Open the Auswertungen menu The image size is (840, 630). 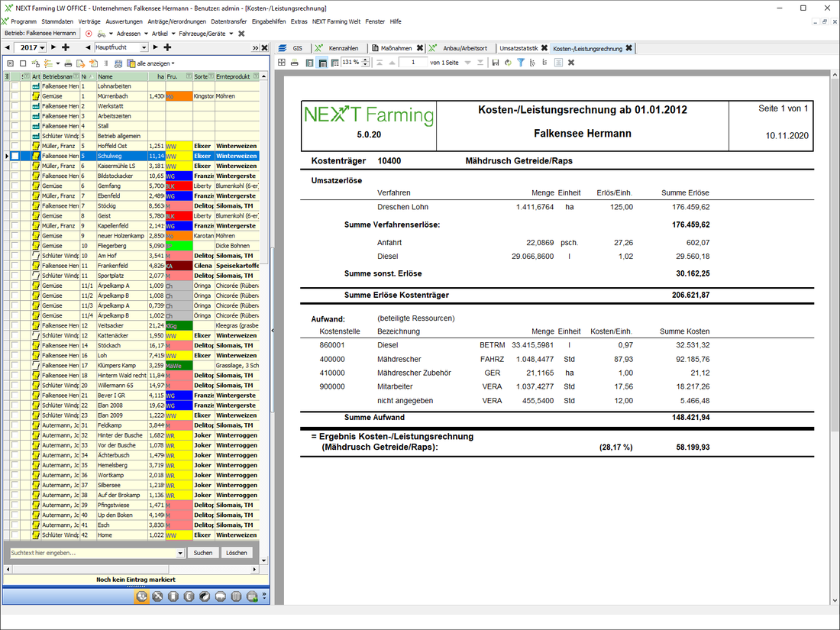tap(123, 21)
